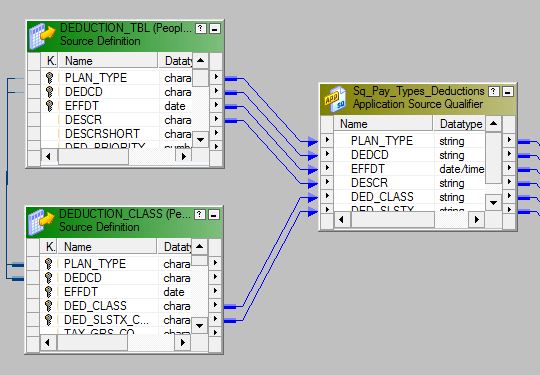This screenshot has height=375, width=540.
Task: Click EFFDT key icon in DEDUCTION_TBL
Action: pos(49,106)
